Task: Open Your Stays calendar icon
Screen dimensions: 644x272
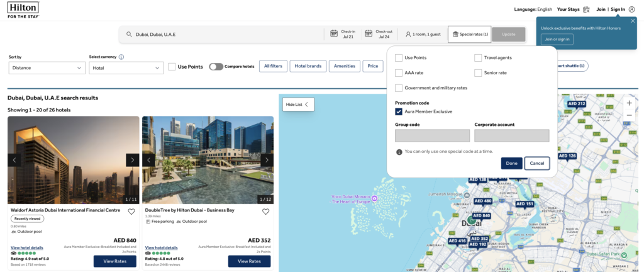Action: 586,9
